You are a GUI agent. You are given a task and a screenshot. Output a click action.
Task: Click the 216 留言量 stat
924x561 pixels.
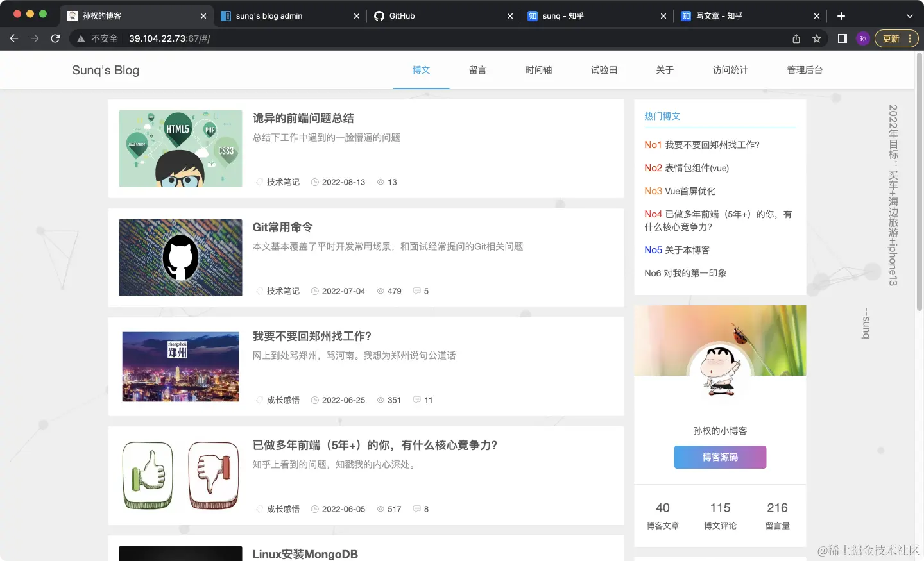[x=777, y=515]
